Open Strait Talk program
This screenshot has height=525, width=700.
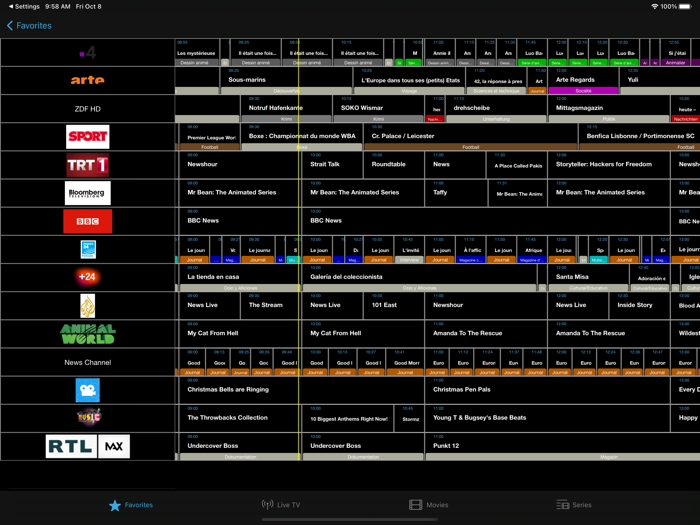332,165
